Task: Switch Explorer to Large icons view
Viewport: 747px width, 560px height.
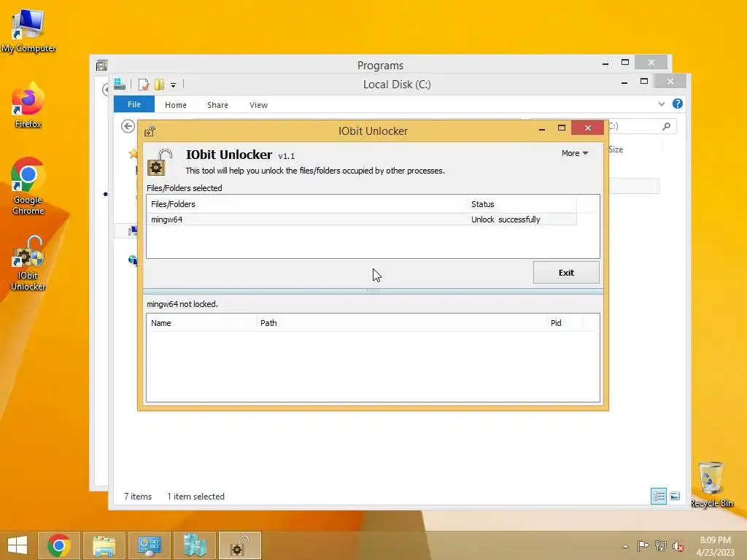Action: coord(675,496)
